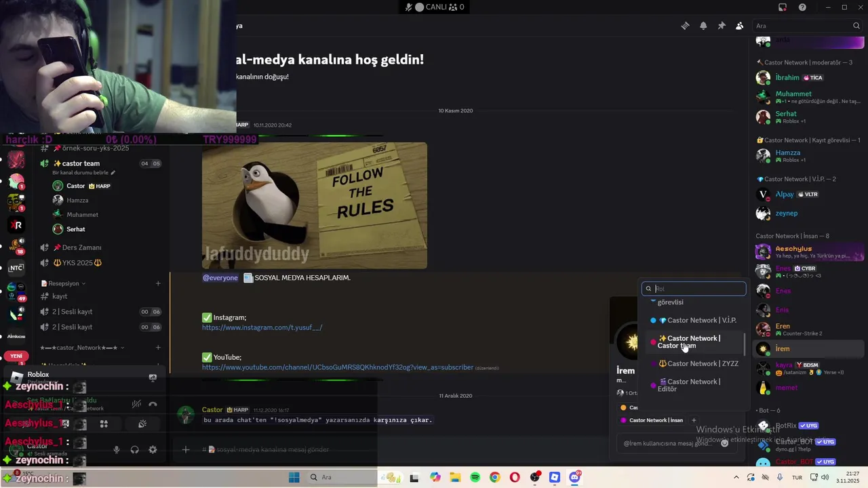Image resolution: width=868 pixels, height=488 pixels.
Task: Open the Threads icon in channel header
Action: (685, 26)
